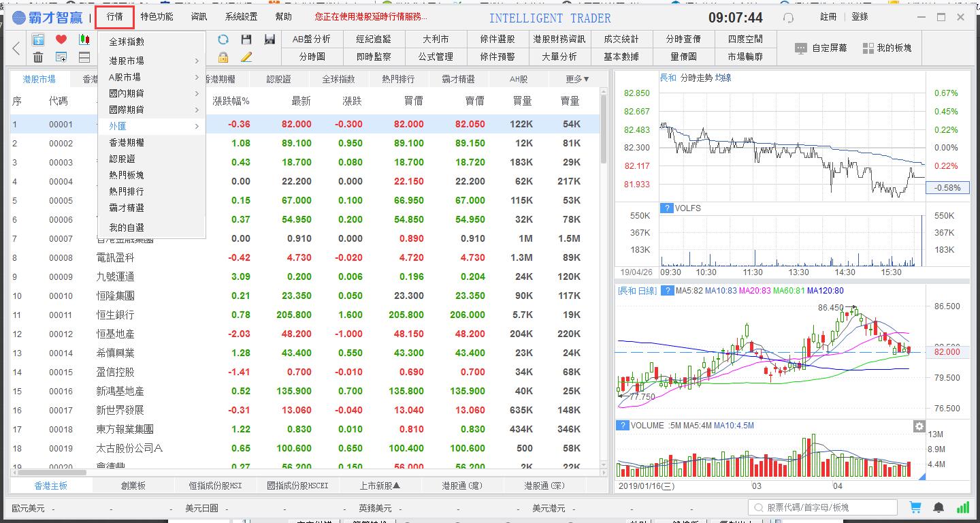Click the trash can delete icon
Viewport: 980px width, 523px height.
click(38, 57)
